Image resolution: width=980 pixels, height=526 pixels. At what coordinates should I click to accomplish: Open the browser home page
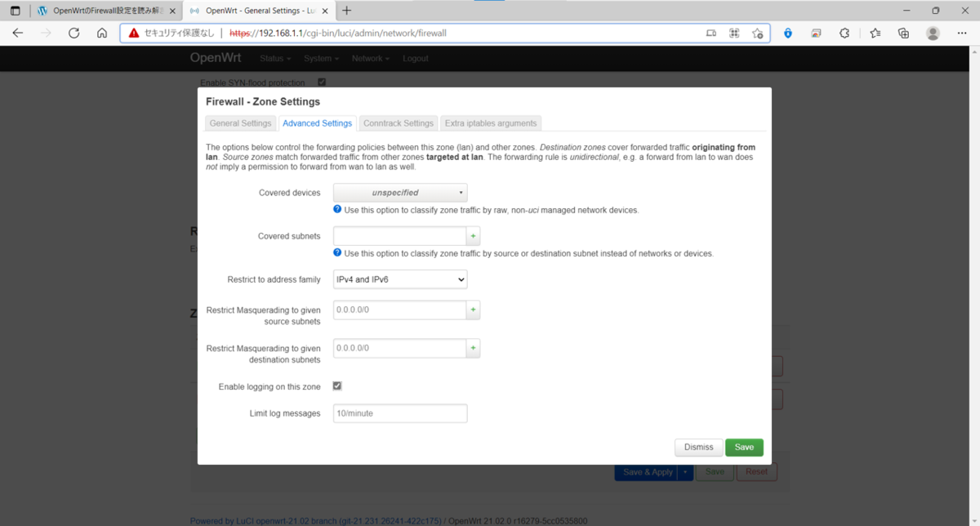[101, 33]
